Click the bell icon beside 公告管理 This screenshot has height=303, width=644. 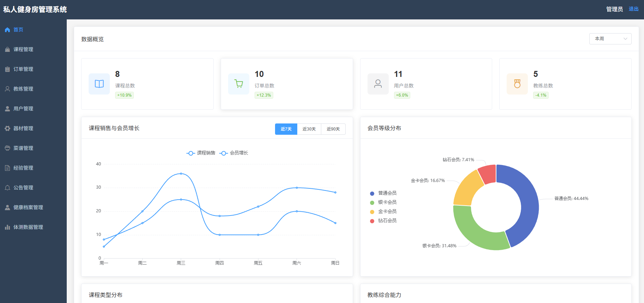[x=7, y=188]
